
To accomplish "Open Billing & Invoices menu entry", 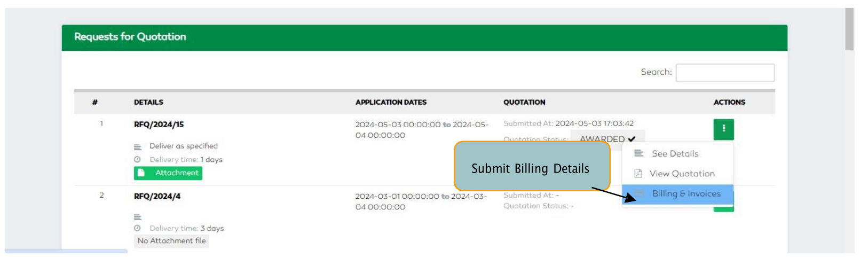I will pyautogui.click(x=677, y=194).
